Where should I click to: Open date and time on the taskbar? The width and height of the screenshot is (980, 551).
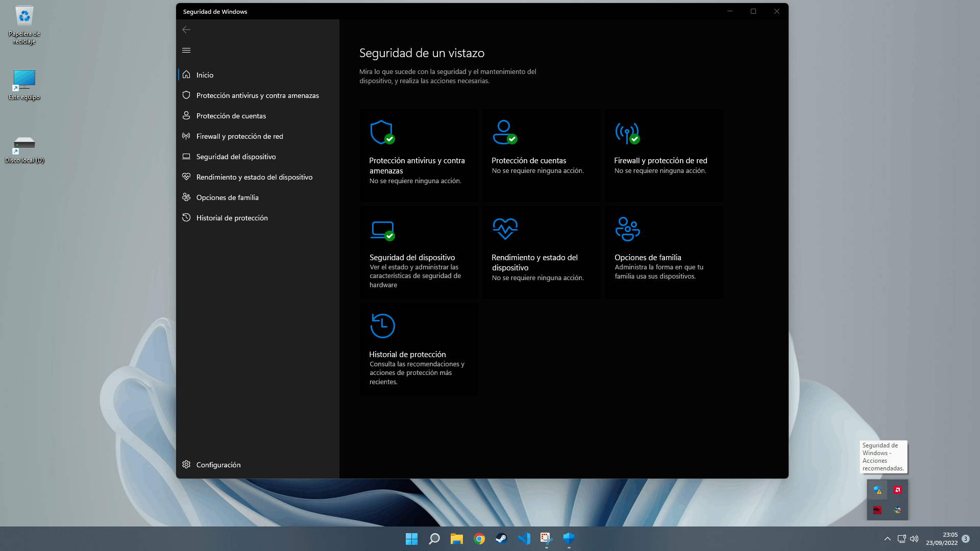(942, 539)
